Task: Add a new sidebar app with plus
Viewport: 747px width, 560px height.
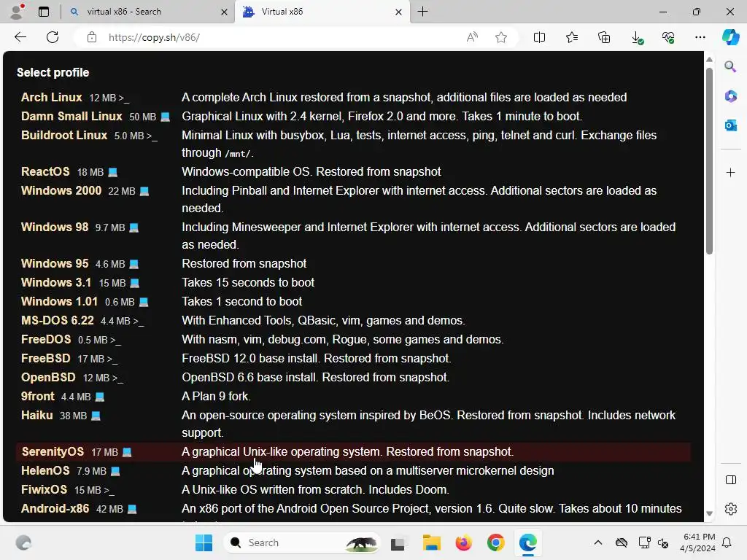Action: 730,172
